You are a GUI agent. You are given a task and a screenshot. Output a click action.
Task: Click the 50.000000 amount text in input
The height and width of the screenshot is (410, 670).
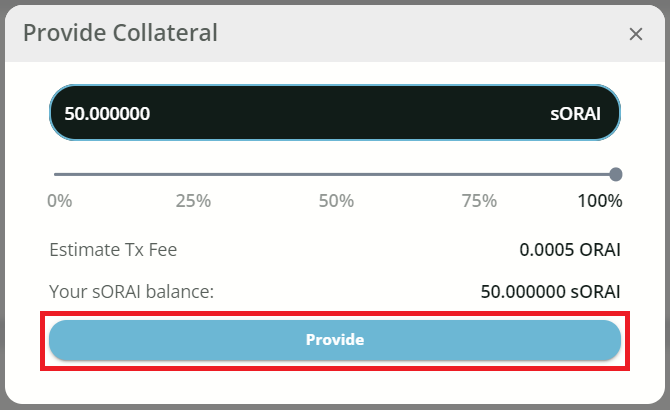pyautogui.click(x=107, y=113)
